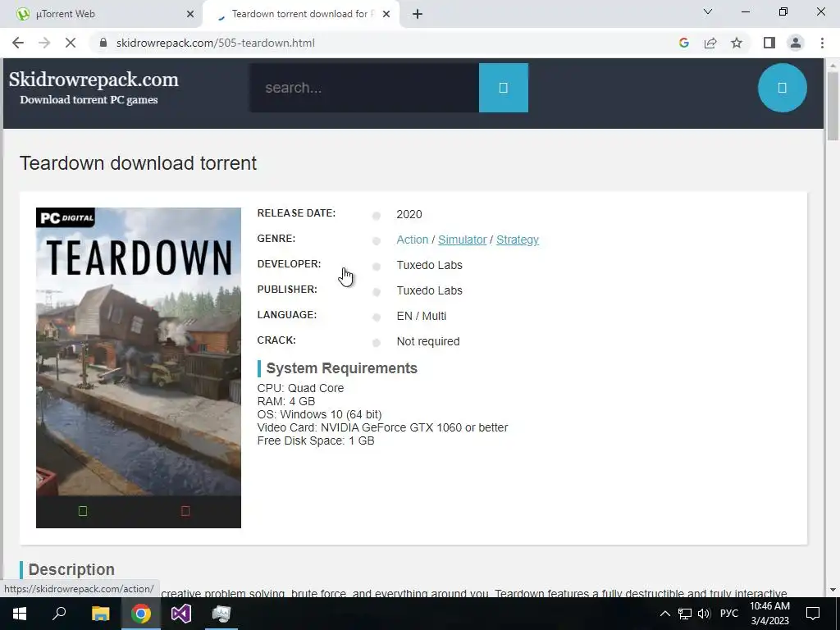Screen dimensions: 840x630
Task: Select the release date value 2020
Action: [409, 214]
